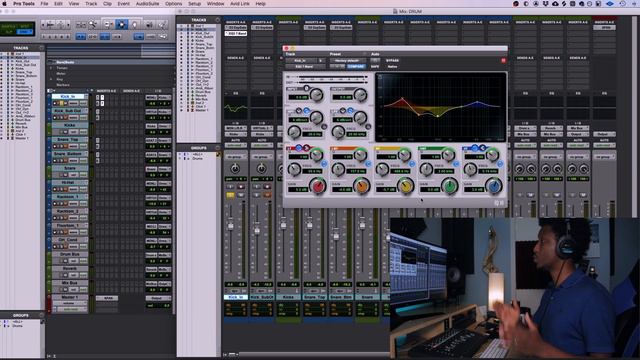Open EQ3 7-Band insert on Kick_In mixer channel
The height and width of the screenshot is (360, 640).
point(236,33)
